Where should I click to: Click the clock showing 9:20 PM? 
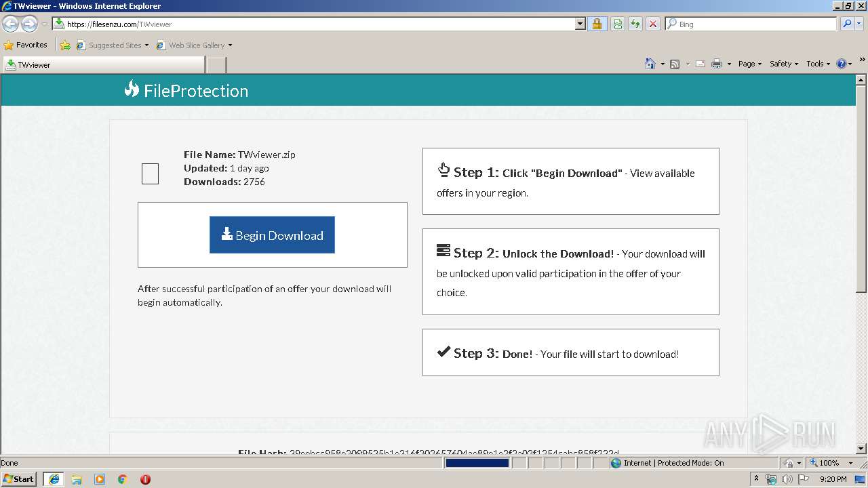(x=833, y=479)
